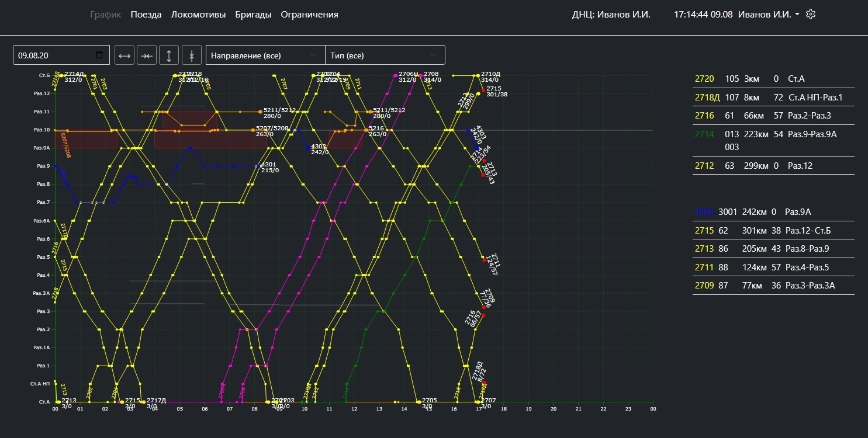
Task: Click the Ст.Б station label on axis
Action: [x=44, y=75]
